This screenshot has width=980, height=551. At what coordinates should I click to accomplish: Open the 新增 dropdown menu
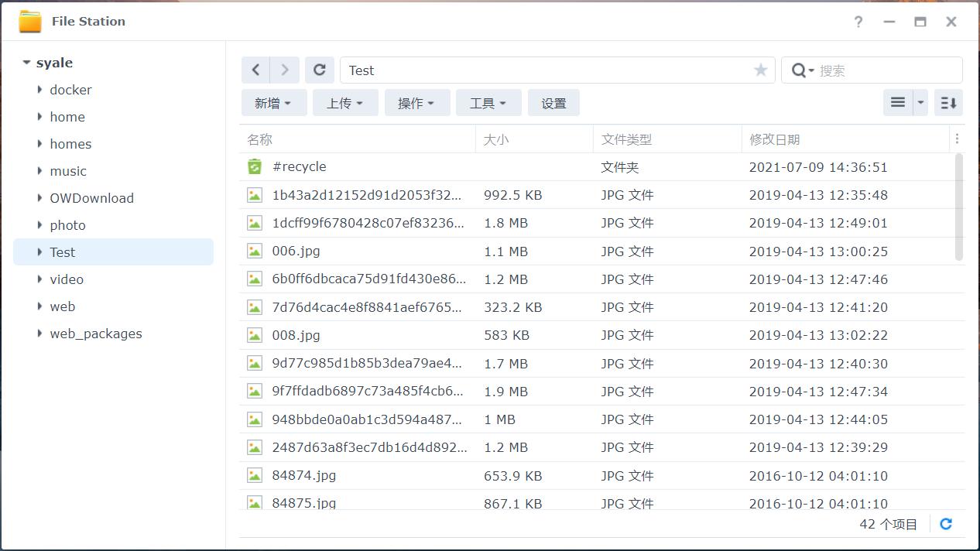pos(274,102)
